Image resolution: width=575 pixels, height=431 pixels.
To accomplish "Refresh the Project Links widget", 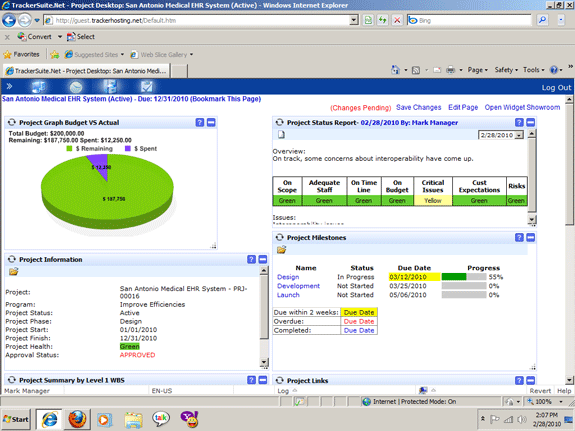I will tap(279, 380).
